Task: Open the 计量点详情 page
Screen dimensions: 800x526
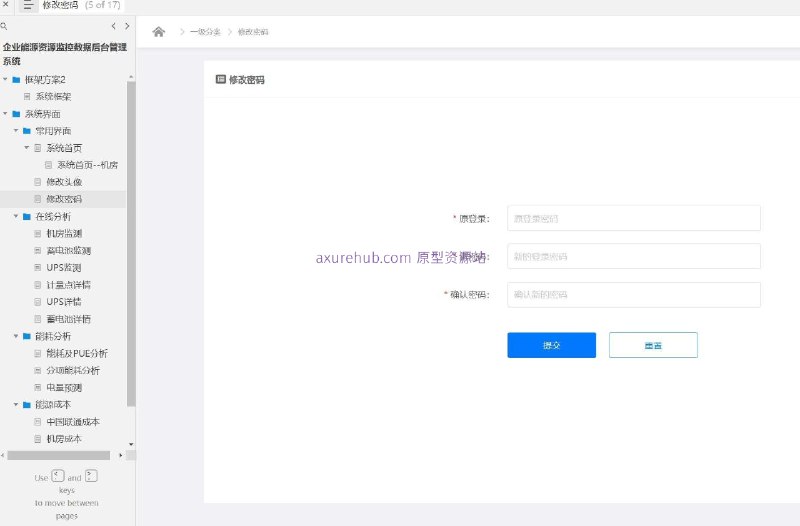Action: 68,285
